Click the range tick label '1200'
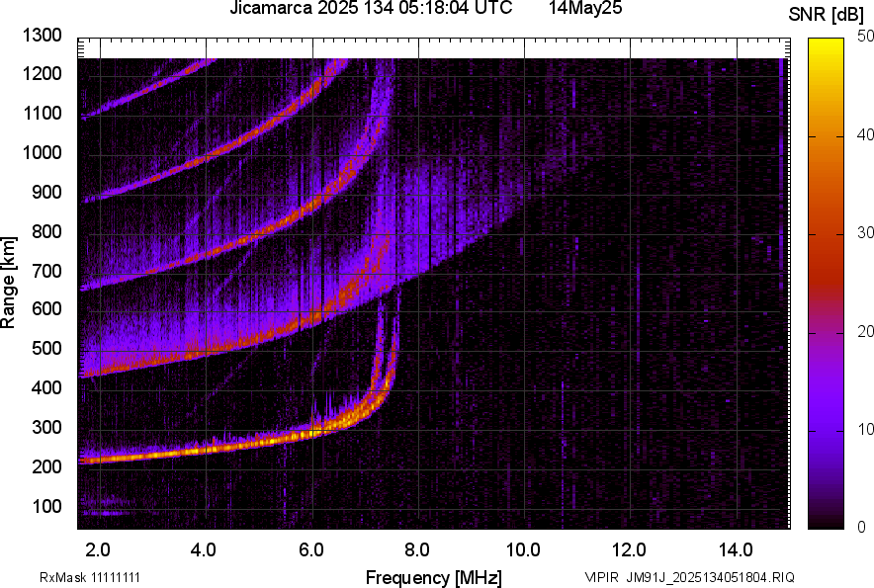The image size is (874, 588). 42,73
